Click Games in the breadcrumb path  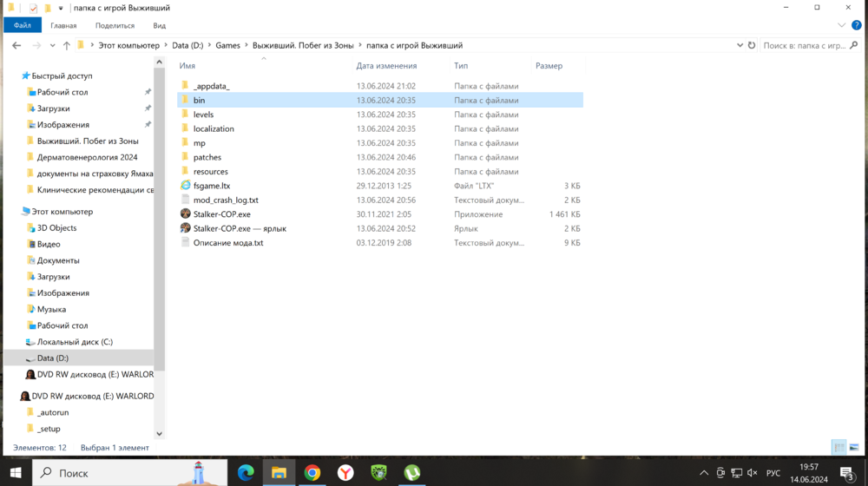(x=227, y=45)
